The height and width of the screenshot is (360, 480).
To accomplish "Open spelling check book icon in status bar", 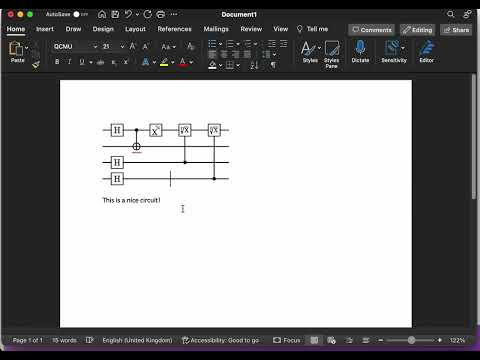I will (x=89, y=340).
